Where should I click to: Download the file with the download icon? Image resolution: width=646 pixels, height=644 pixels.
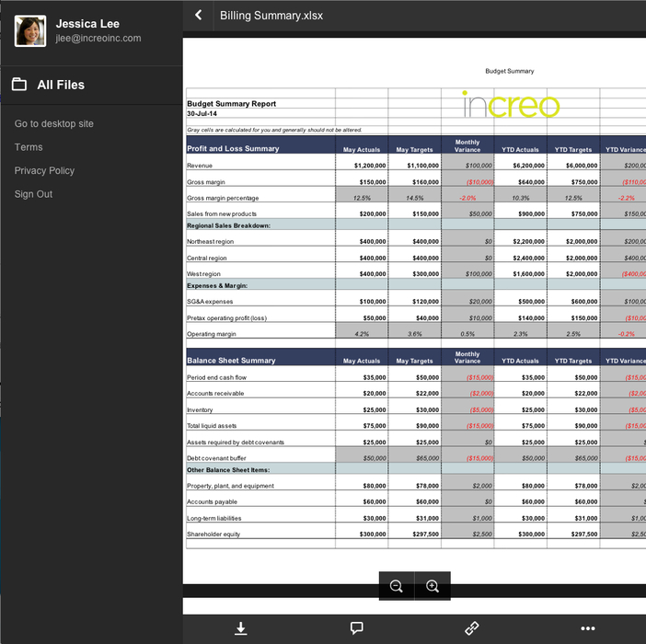(240, 628)
